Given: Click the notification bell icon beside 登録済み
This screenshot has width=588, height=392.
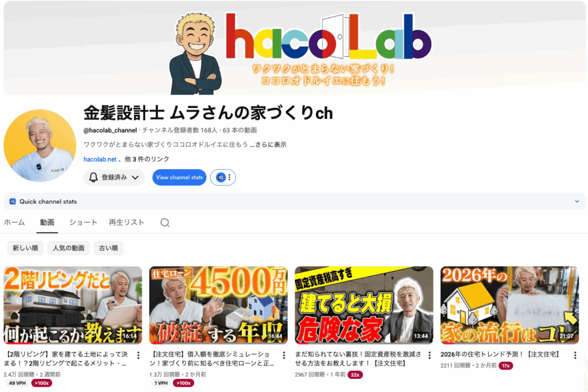Looking at the screenshot, I should tap(94, 177).
